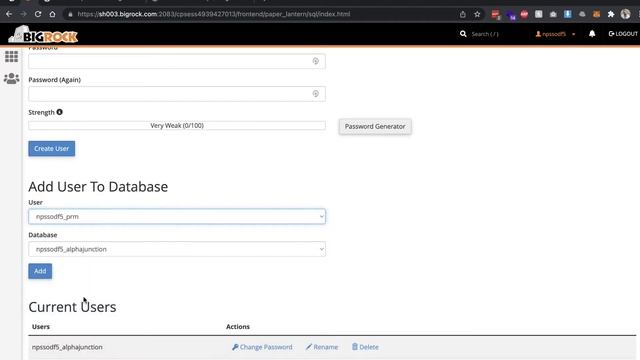Click the blue download extension icon

click(567, 14)
